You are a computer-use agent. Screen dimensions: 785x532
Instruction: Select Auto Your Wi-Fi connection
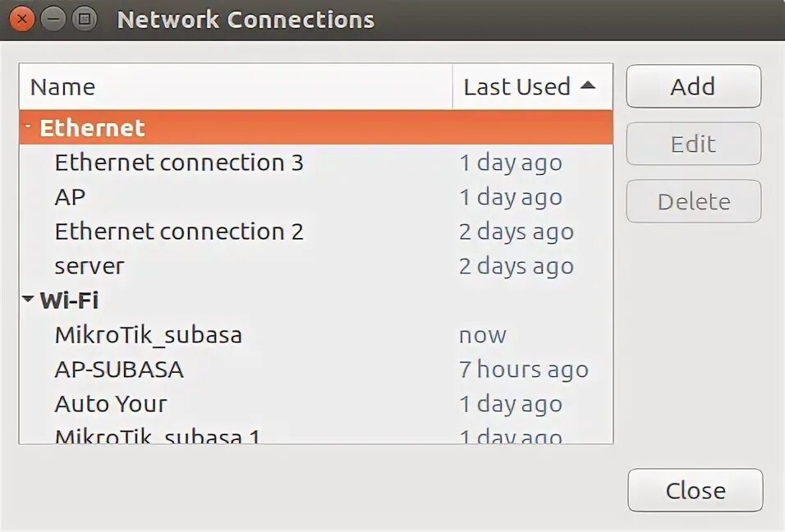[x=111, y=404]
